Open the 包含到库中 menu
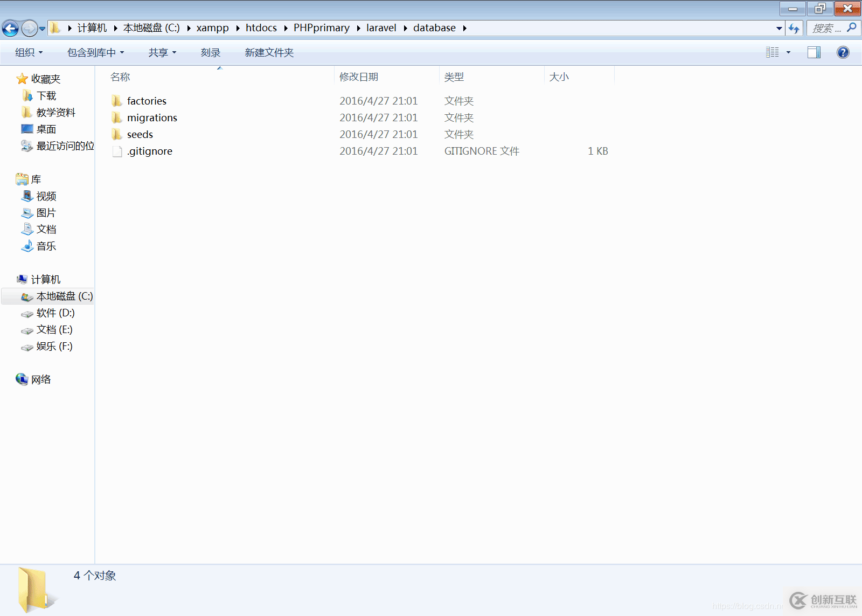Image resolution: width=862 pixels, height=616 pixels. coord(96,52)
